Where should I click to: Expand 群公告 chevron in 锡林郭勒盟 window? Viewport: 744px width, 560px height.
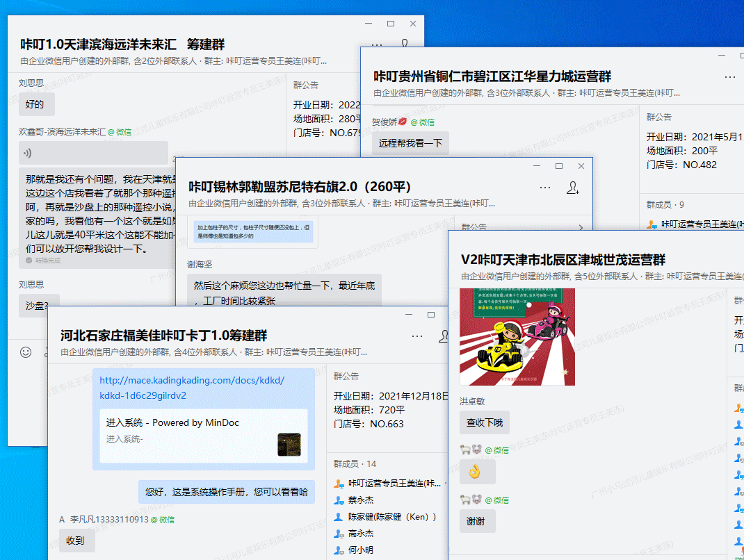[x=581, y=228]
